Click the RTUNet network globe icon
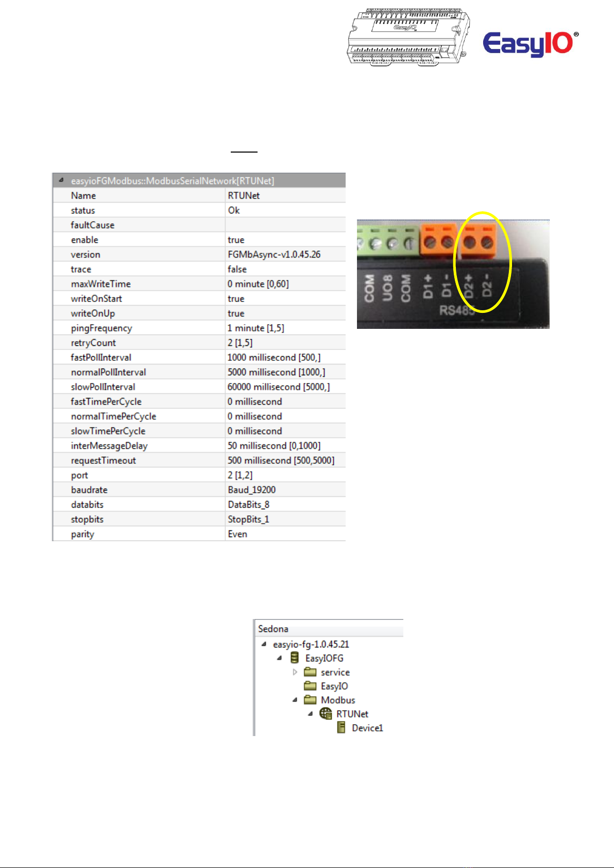This screenshot has width=614, height=868. tap(326, 713)
